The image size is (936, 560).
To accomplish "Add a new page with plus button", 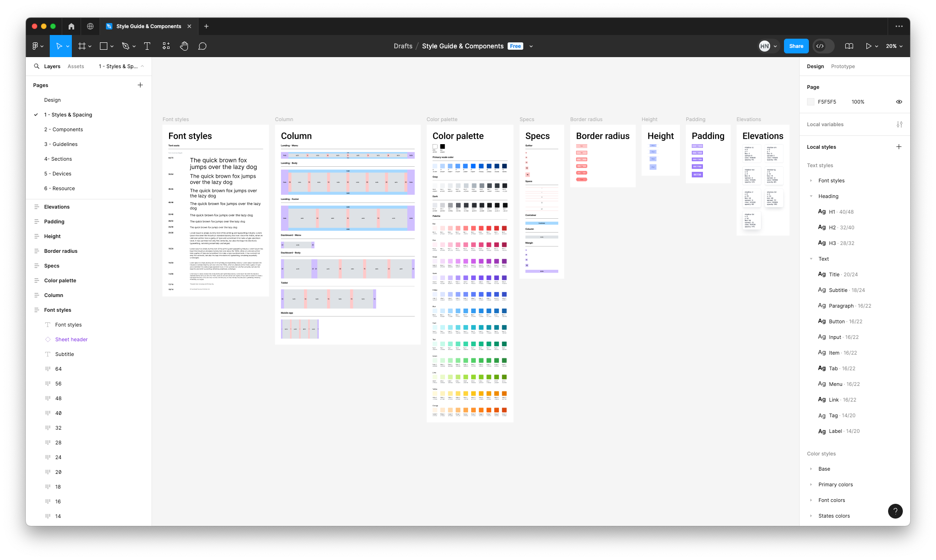I will pos(140,85).
